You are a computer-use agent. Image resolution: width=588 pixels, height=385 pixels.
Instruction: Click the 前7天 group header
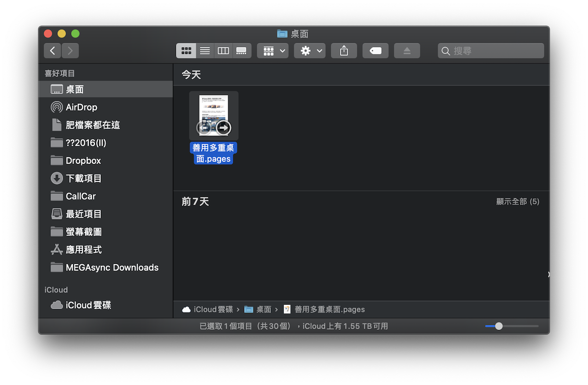coord(195,201)
